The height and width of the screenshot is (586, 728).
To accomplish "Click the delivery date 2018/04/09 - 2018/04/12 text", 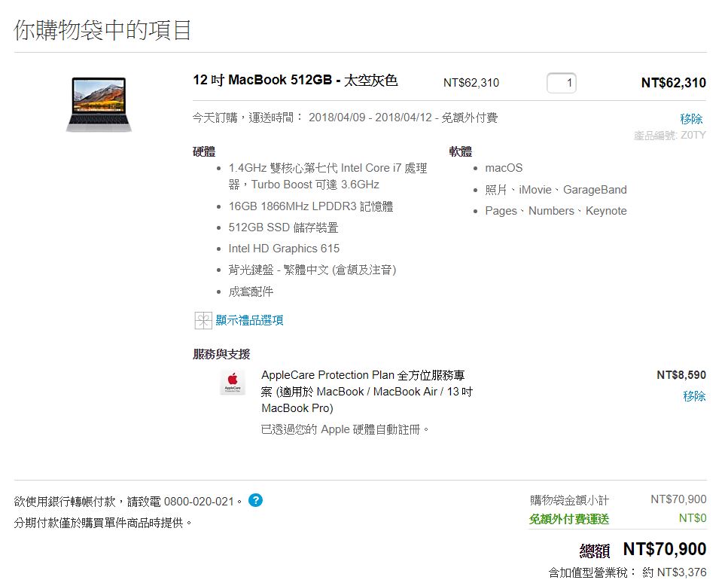I will [x=370, y=118].
